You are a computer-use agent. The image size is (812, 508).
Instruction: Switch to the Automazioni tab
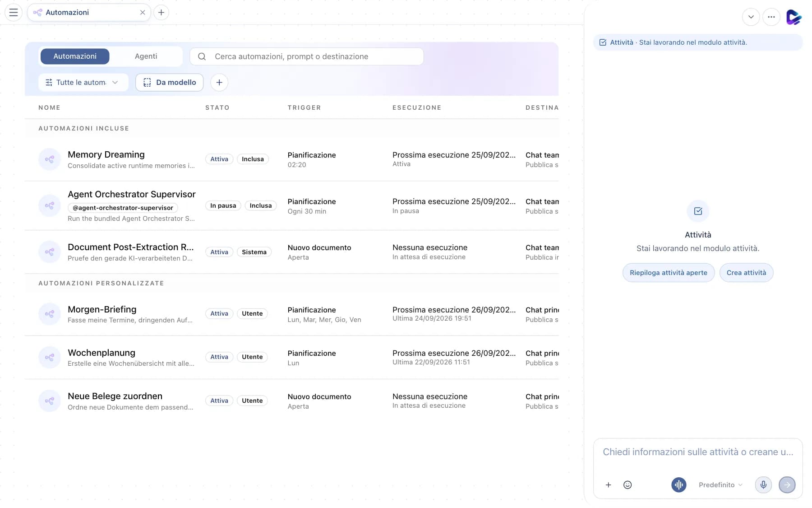tap(75, 56)
